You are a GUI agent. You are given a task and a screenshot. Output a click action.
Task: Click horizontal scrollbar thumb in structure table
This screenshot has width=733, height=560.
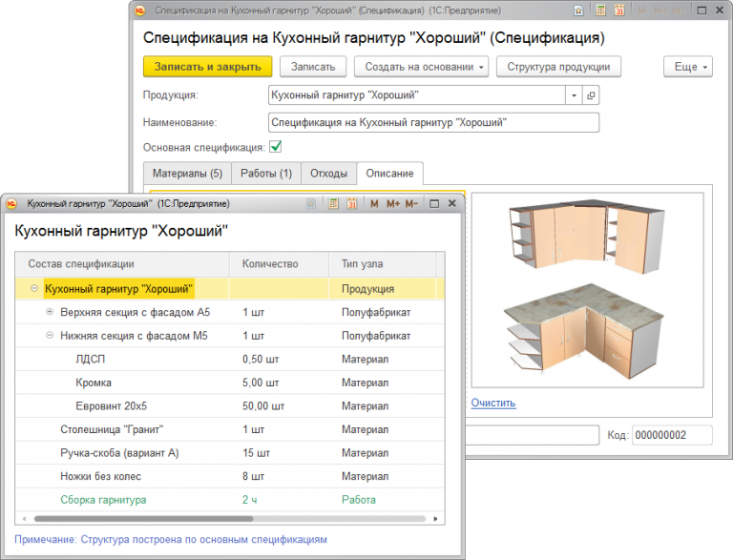(143, 518)
